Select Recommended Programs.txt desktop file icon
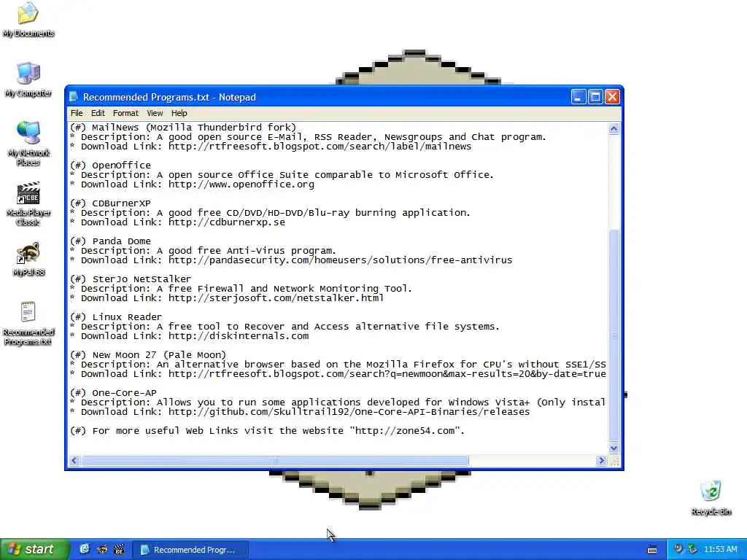Viewport: 747px width, 560px height. pyautogui.click(x=28, y=323)
